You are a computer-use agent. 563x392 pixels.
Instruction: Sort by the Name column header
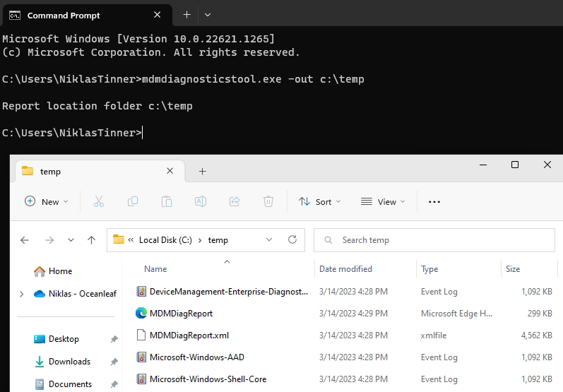point(155,269)
